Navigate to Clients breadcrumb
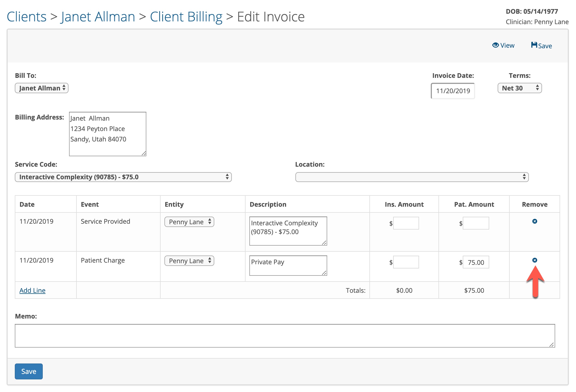The width and height of the screenshot is (576, 392). click(27, 17)
